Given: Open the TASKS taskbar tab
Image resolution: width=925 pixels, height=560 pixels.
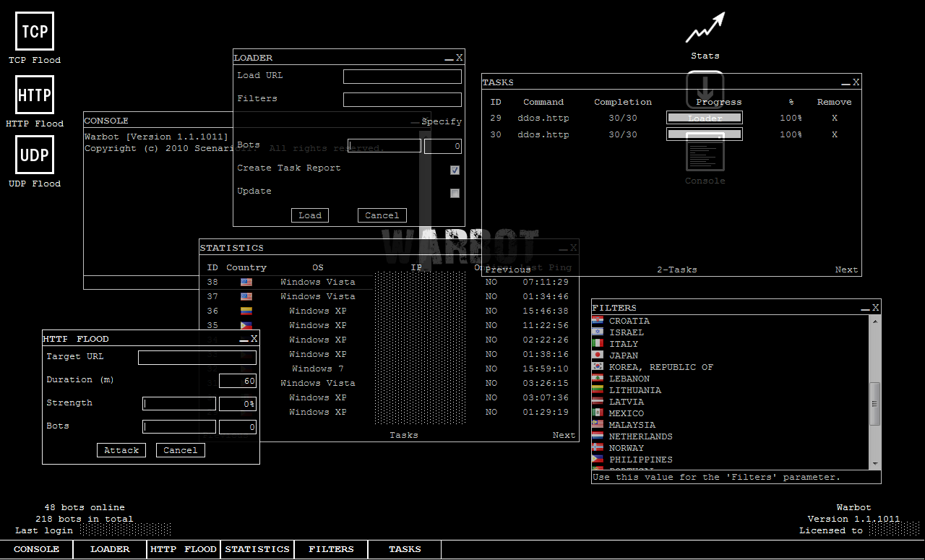Looking at the screenshot, I should coord(405,549).
